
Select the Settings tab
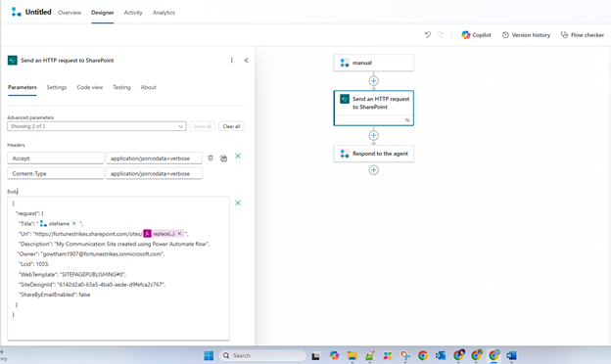(57, 87)
